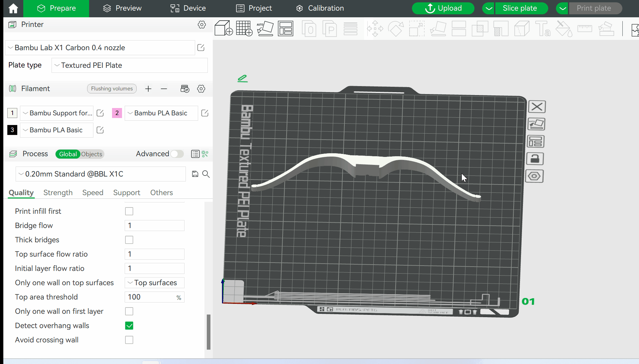639x364 pixels.
Task: Click Arrange all objects icon in top toolbar
Action: pyautogui.click(x=286, y=28)
